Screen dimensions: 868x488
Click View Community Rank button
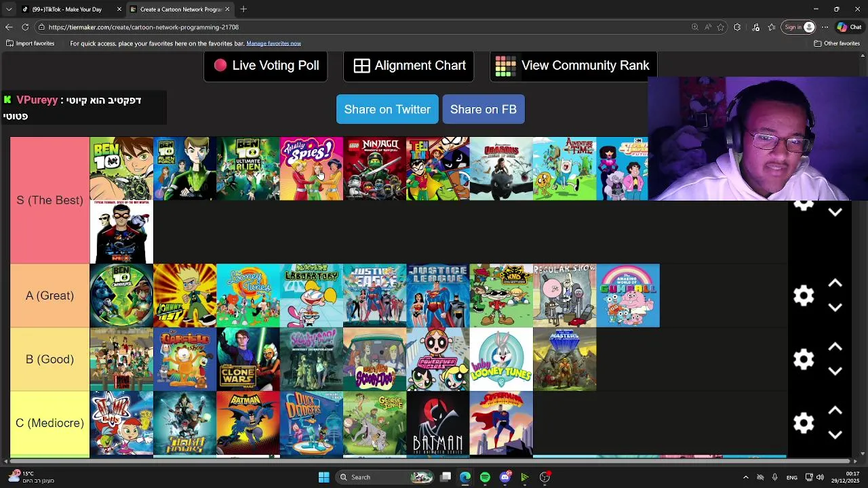click(x=573, y=66)
